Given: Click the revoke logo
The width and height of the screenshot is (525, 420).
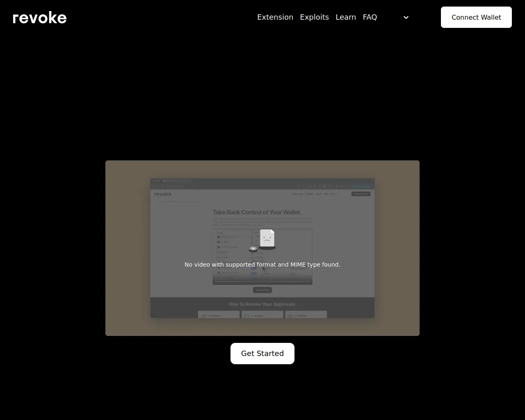Looking at the screenshot, I should [x=40, y=18].
